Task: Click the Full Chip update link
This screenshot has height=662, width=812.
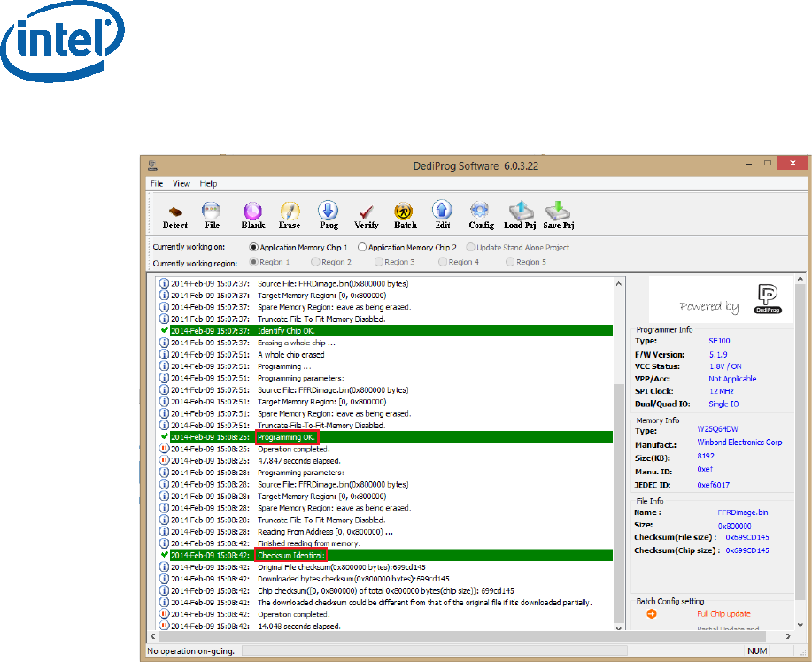Action: coord(723,613)
